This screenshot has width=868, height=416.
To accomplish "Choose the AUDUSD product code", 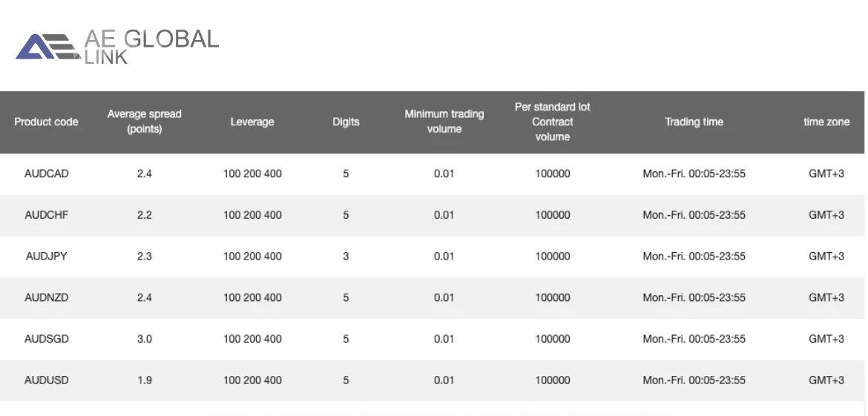I will [x=46, y=380].
